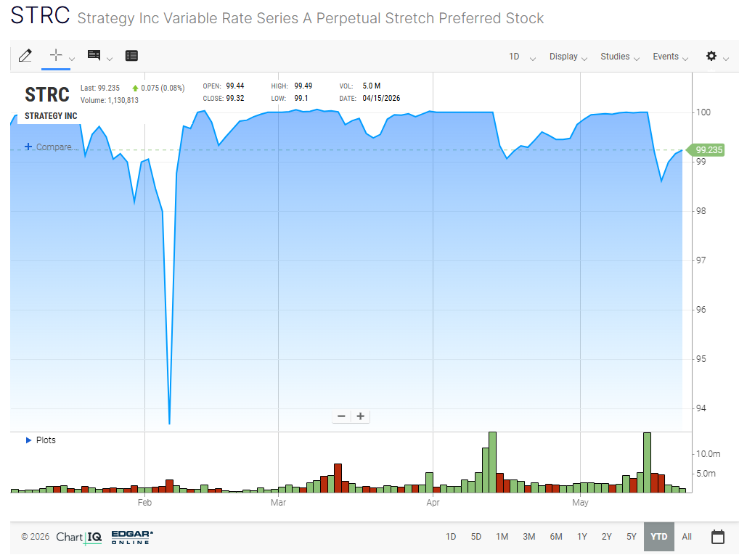Open the calendar date range picker
The height and width of the screenshot is (560, 739).
[718, 537]
